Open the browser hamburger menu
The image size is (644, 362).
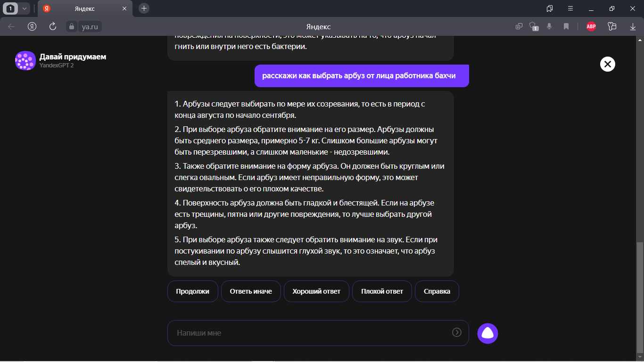tap(570, 8)
